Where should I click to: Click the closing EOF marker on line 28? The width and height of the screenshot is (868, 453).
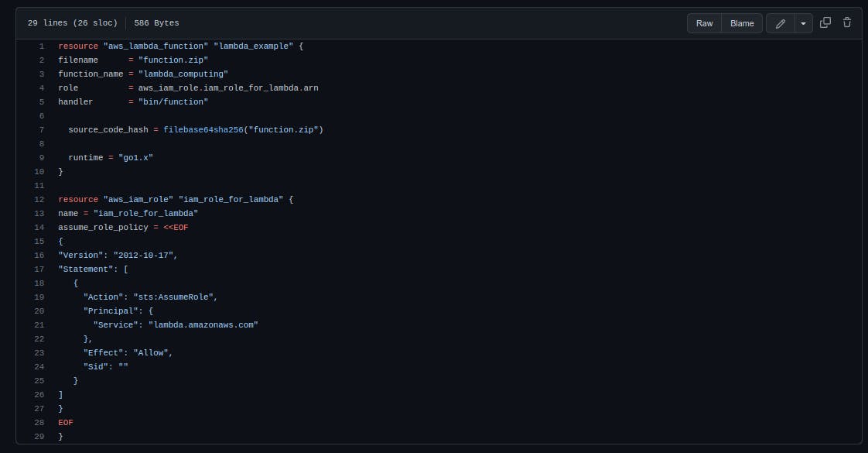[66, 423]
